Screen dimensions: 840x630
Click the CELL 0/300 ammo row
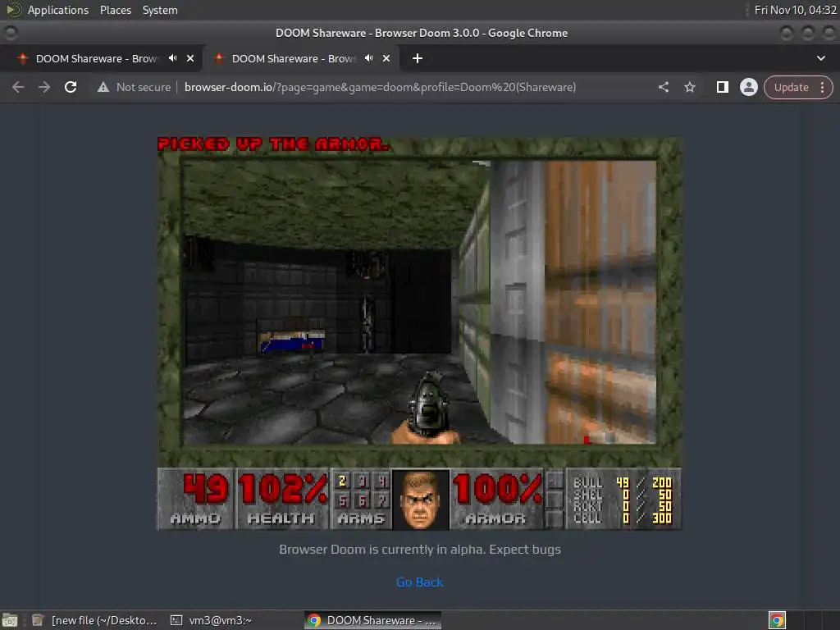tap(622, 518)
